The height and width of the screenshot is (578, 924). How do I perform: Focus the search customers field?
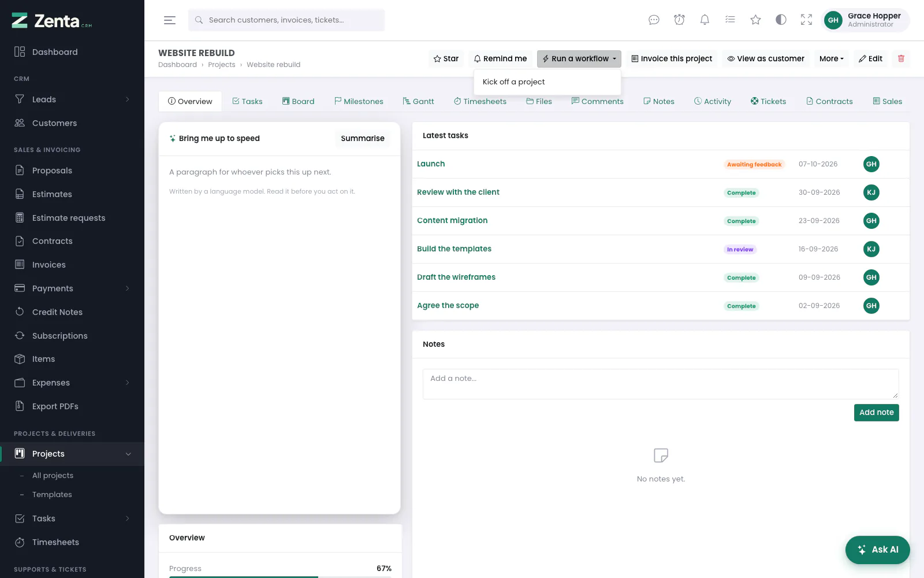[x=286, y=20]
